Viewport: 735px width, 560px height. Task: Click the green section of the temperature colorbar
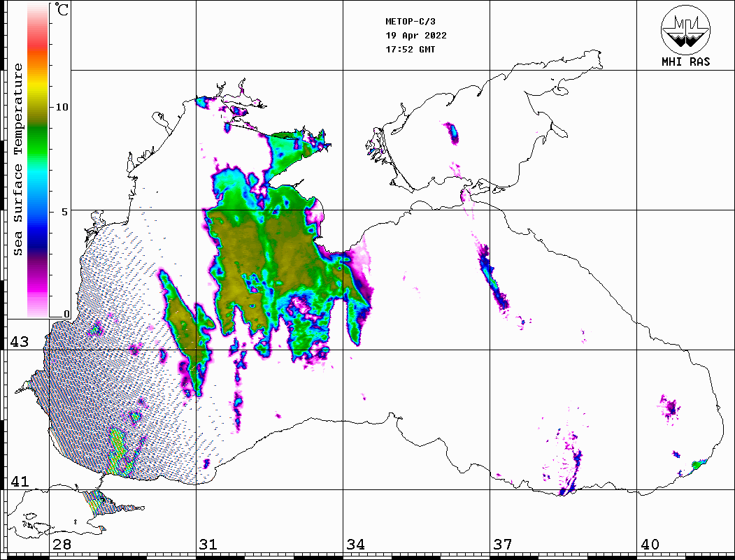click(x=38, y=143)
